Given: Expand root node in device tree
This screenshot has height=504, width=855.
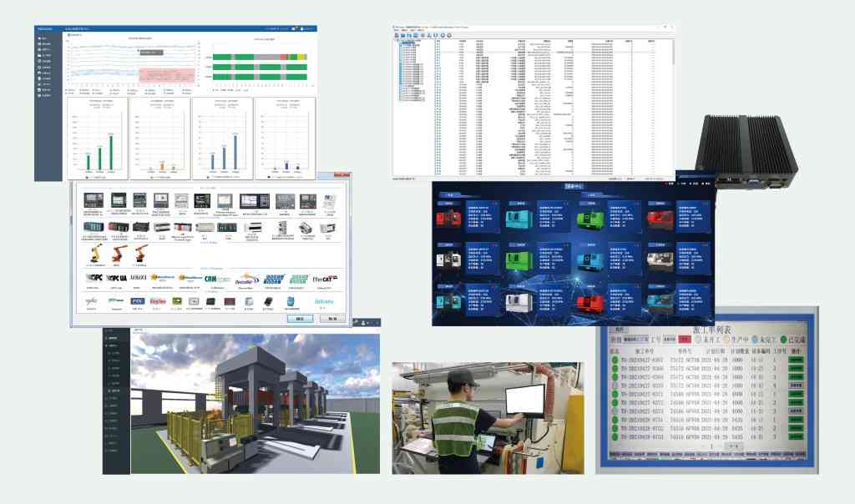Looking at the screenshot, I should [396, 42].
